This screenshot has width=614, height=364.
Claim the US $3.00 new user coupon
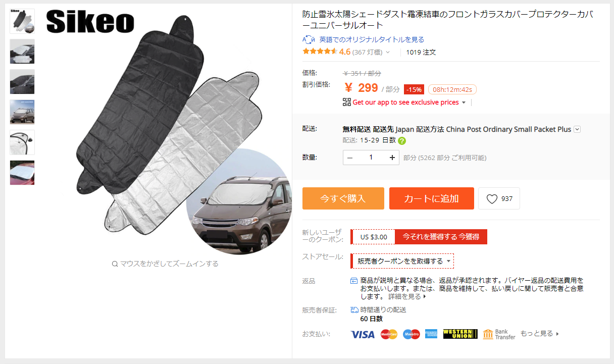click(441, 237)
